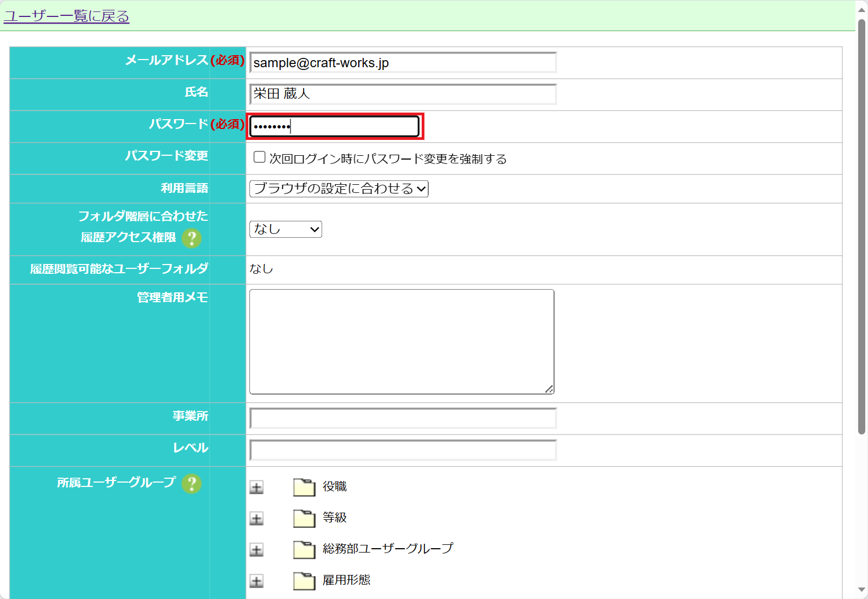Click the 氏名 input field

tap(403, 94)
